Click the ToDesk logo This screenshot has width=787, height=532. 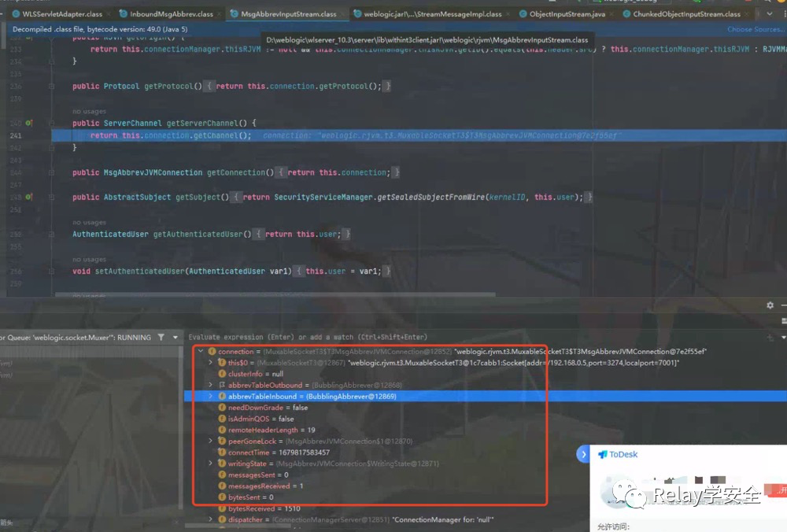click(x=618, y=454)
